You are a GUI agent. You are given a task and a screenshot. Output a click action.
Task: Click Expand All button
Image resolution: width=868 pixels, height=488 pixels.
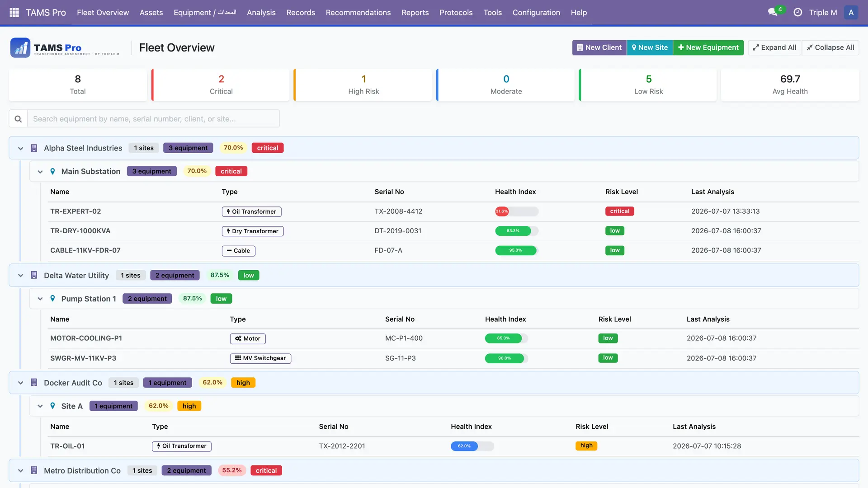(x=774, y=47)
